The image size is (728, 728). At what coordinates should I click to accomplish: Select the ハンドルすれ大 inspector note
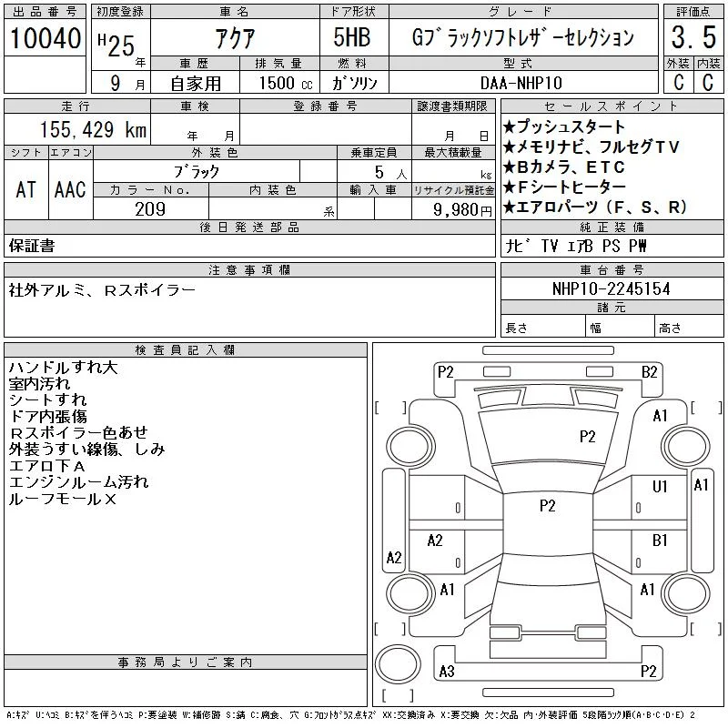point(63,368)
